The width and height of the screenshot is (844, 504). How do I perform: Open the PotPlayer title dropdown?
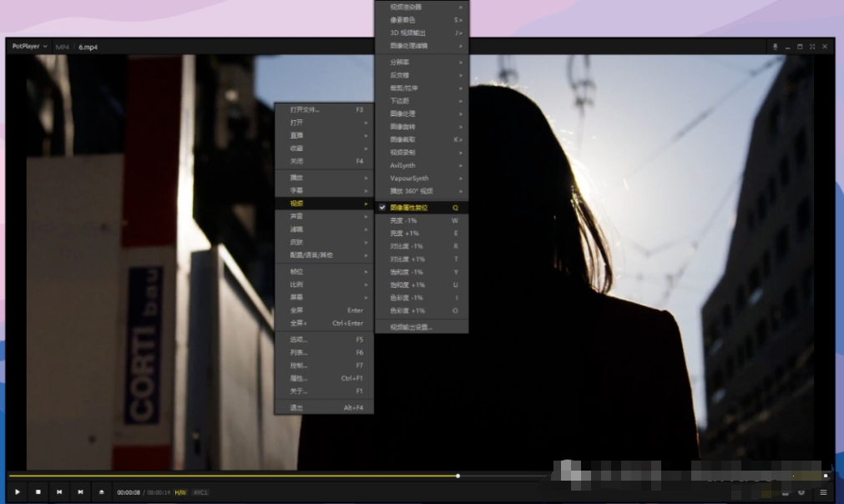[29, 46]
